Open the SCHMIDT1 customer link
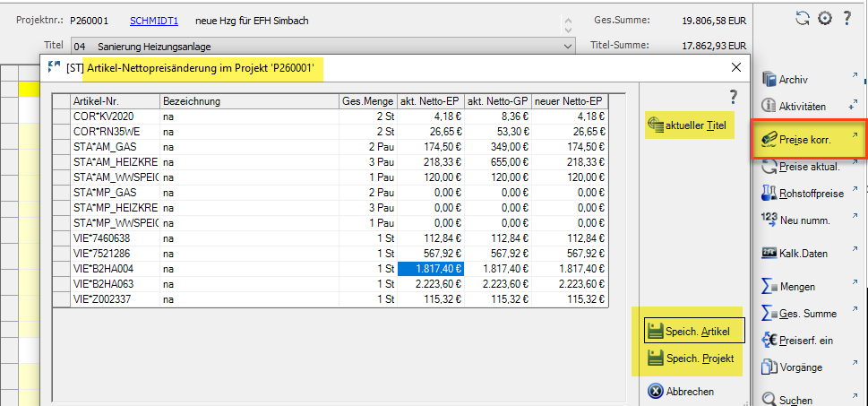This screenshot has height=406, width=868. point(155,20)
